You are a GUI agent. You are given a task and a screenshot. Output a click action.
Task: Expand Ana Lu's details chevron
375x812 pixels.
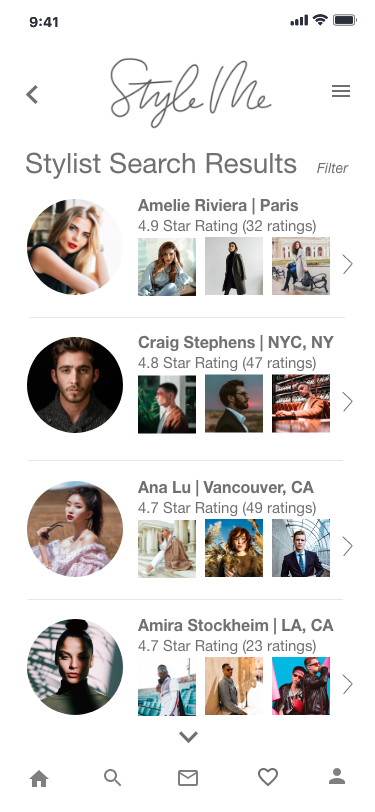pos(348,546)
